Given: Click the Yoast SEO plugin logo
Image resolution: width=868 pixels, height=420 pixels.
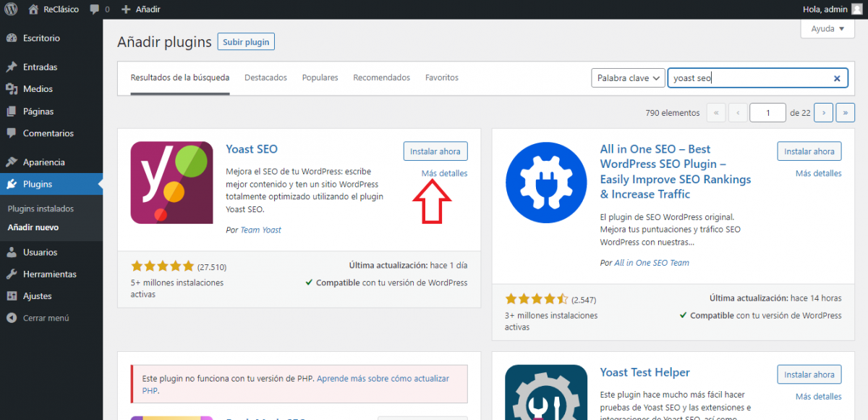Looking at the screenshot, I should click(171, 182).
